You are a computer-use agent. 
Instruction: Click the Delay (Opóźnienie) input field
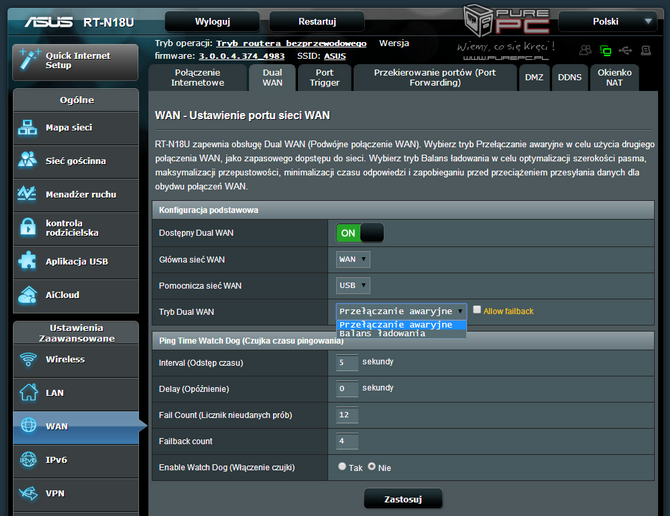click(347, 388)
